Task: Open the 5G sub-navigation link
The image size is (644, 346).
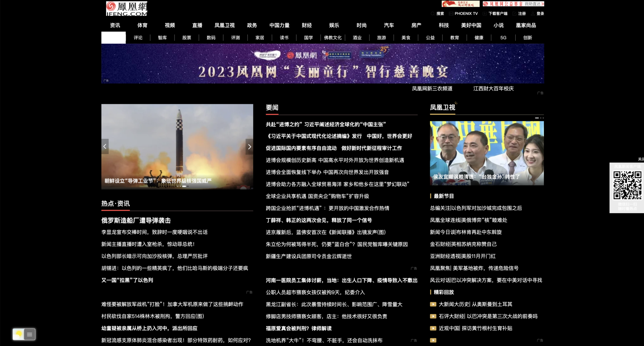Action: (x=503, y=38)
